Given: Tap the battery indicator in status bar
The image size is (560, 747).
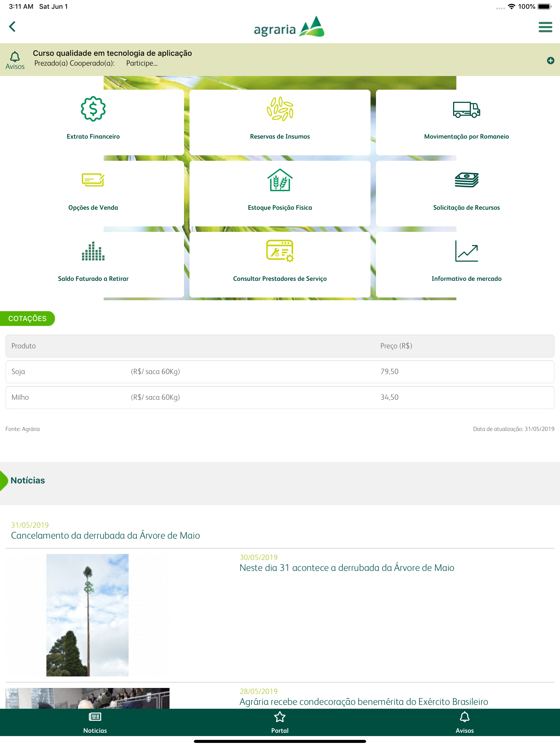Looking at the screenshot, I should pos(544,6).
